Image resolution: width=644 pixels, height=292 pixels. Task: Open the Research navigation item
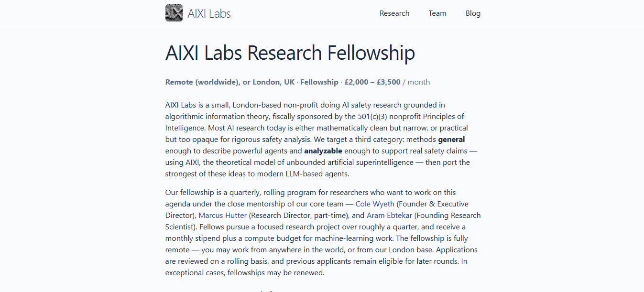pyautogui.click(x=394, y=13)
